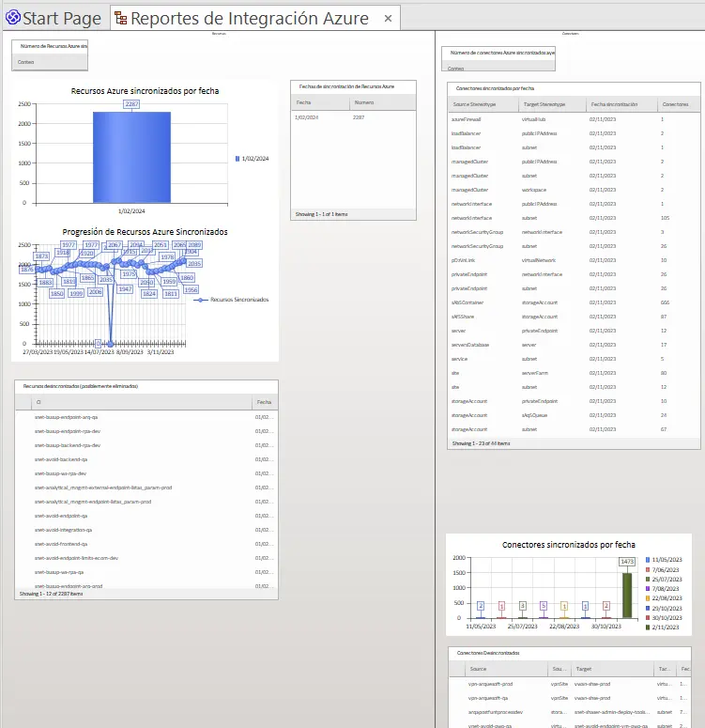Click the 'Showing 1 - 12 of 2287 items' status text

pos(51,594)
